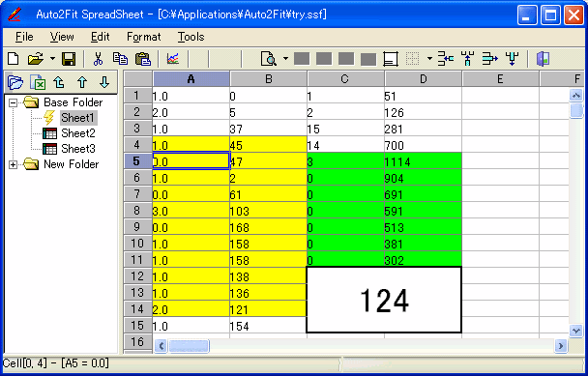
Task: Paste from clipboard icon
Action: pos(143,59)
